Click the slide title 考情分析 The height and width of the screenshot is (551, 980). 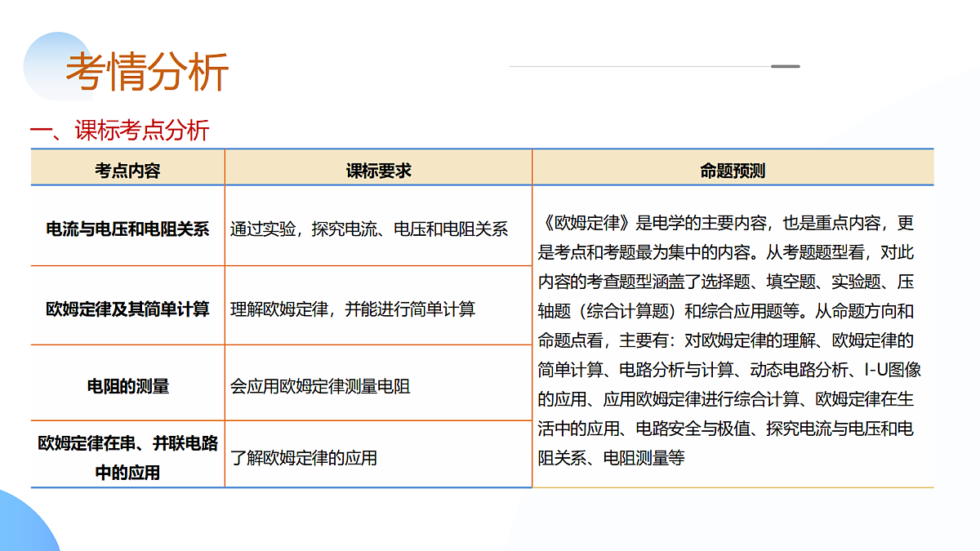pos(147,72)
